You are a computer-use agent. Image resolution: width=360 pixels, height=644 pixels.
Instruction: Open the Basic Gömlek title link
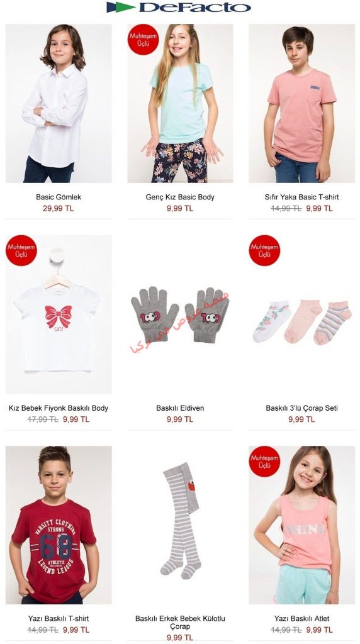[x=59, y=197]
